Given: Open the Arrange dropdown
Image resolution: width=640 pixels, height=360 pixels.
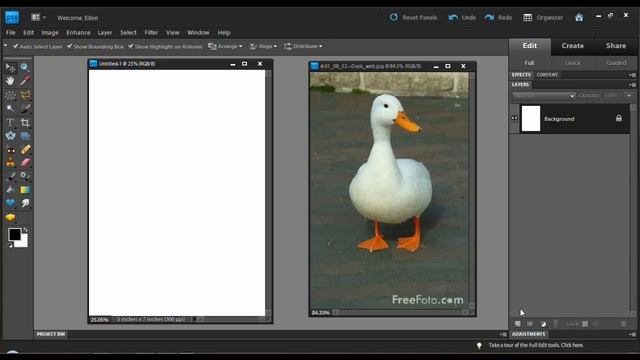Looking at the screenshot, I should pos(225,46).
